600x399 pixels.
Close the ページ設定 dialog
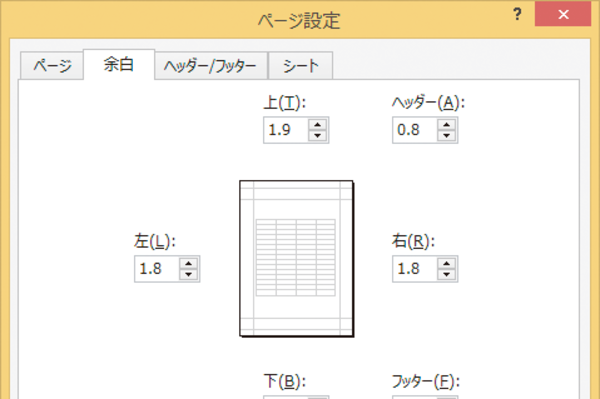pyautogui.click(x=563, y=14)
